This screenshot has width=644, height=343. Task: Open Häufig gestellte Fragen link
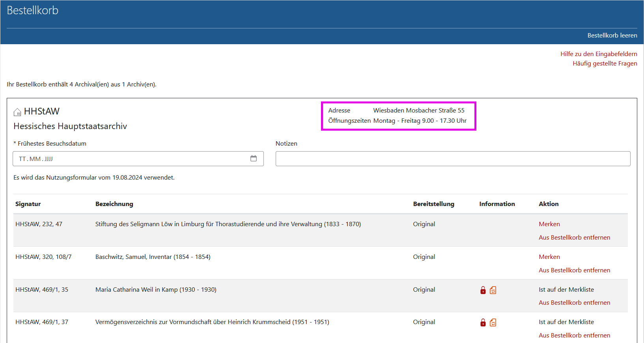coord(605,64)
